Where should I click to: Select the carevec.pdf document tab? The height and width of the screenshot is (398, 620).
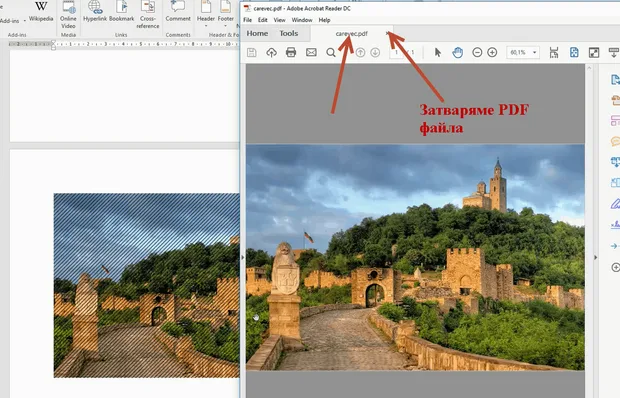(352, 34)
